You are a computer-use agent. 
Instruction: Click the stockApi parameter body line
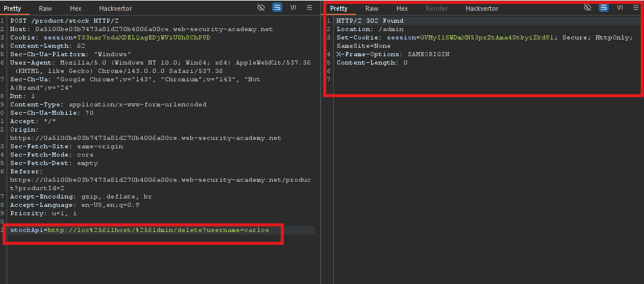click(x=140, y=230)
